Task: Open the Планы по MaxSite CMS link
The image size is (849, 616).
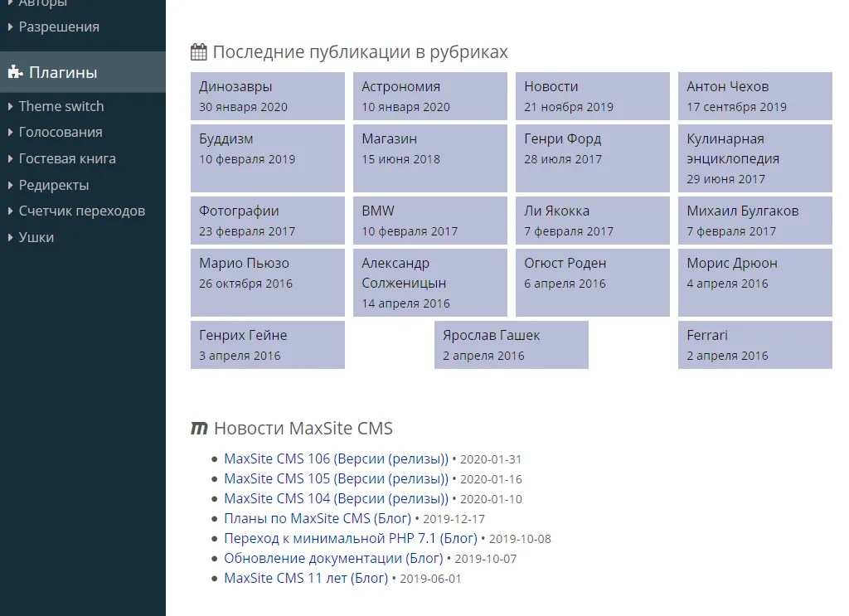Action: coord(318,519)
